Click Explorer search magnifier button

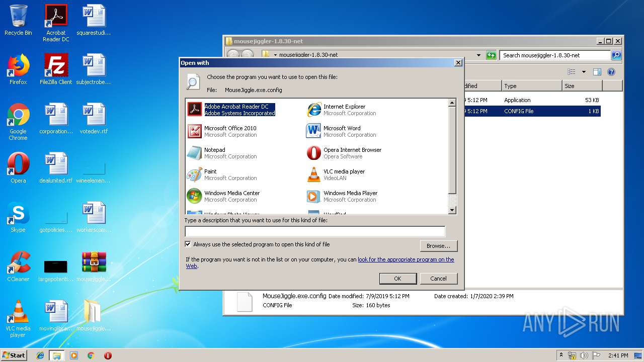pos(616,55)
